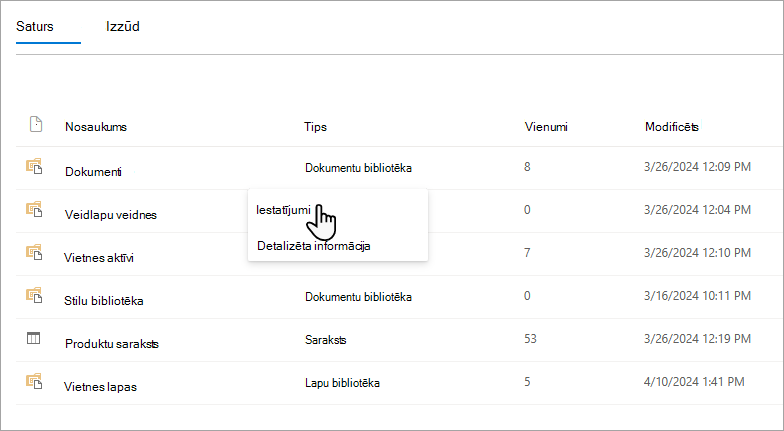Screen dimensions: 784x431
Task: Click the Stilu bibliotēka library icon
Action: pos(34,295)
